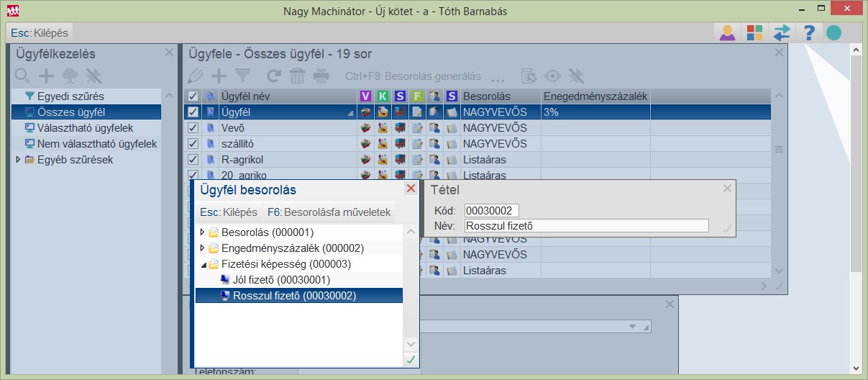
Task: Click the blue S column header next to K
Action: tap(400, 96)
